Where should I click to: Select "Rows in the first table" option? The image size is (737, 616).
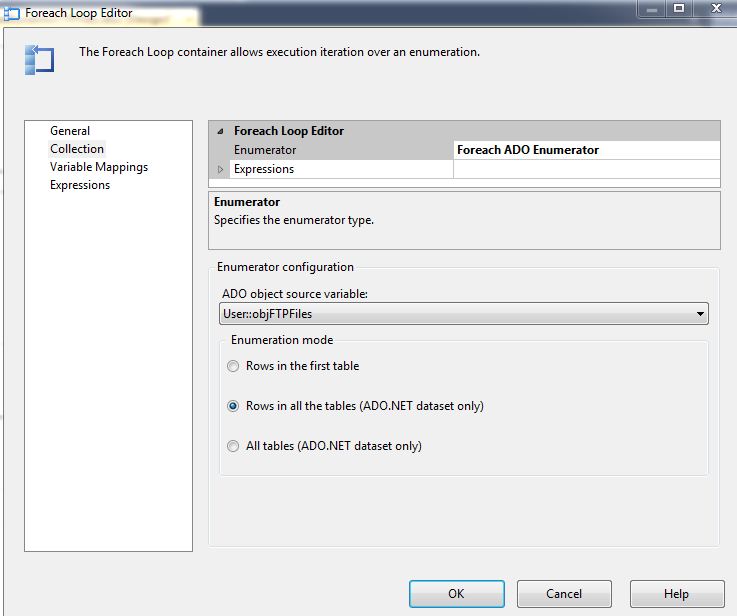click(233, 366)
